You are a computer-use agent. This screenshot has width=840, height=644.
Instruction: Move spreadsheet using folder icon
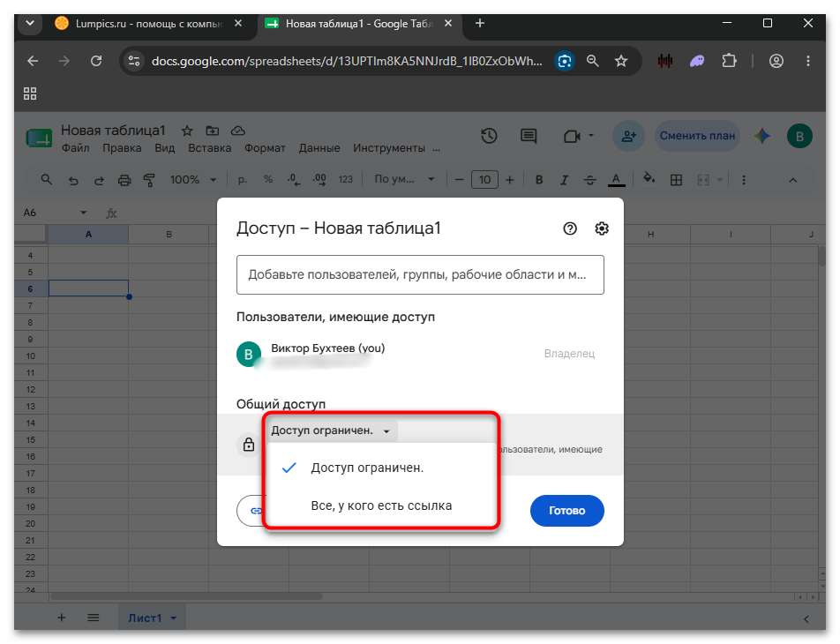point(213,131)
